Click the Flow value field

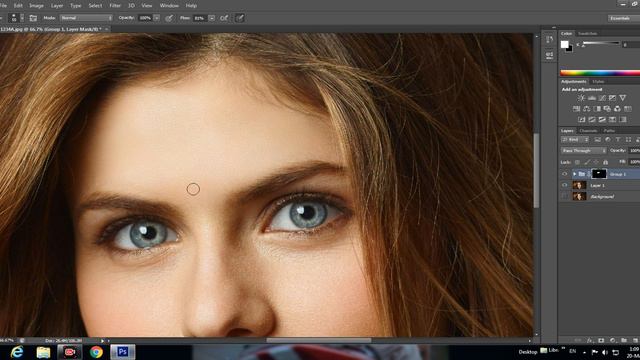click(200, 18)
